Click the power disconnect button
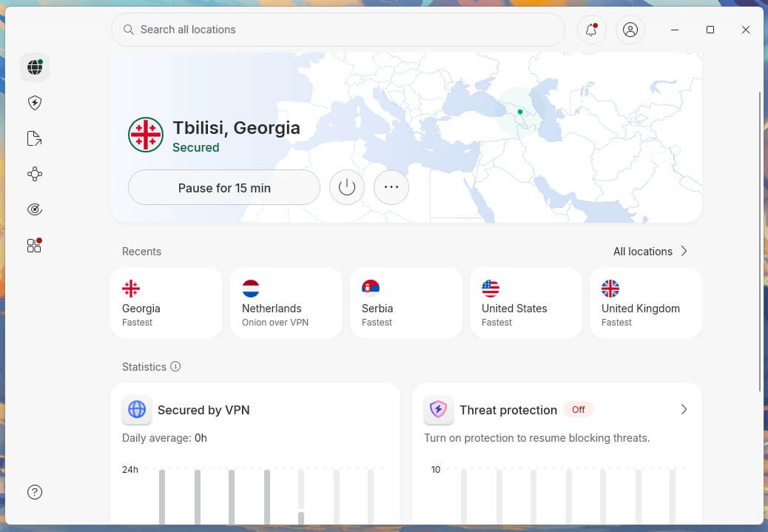The image size is (768, 532). [347, 187]
